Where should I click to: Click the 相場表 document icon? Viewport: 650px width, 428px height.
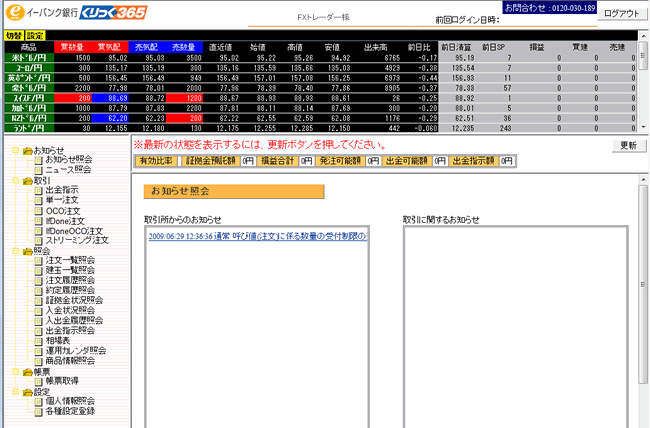39,341
